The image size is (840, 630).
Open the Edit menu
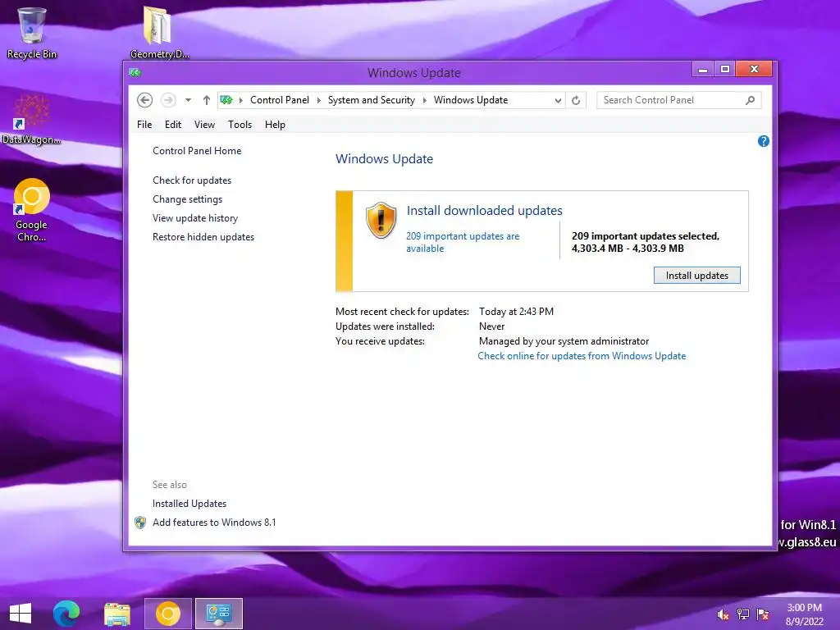(x=173, y=125)
